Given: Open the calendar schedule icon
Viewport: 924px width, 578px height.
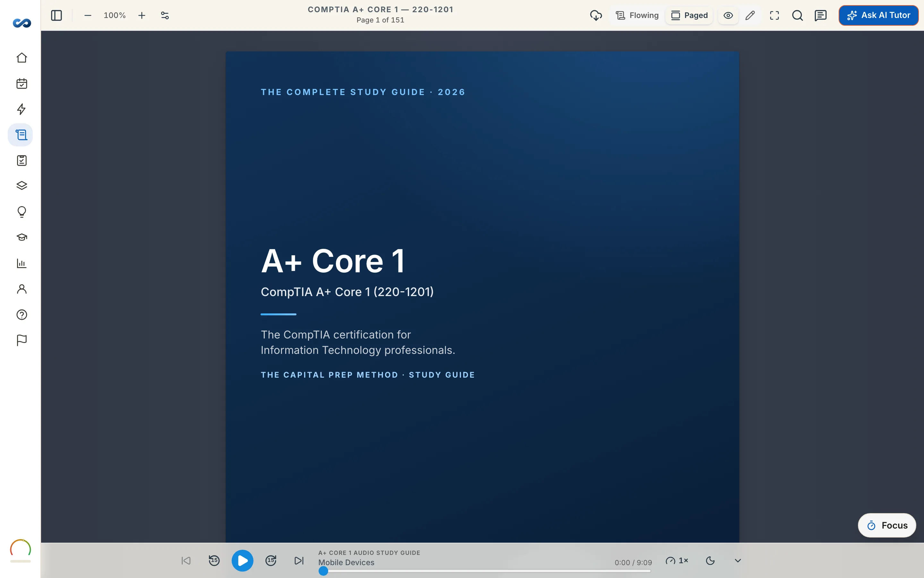Looking at the screenshot, I should pyautogui.click(x=22, y=83).
